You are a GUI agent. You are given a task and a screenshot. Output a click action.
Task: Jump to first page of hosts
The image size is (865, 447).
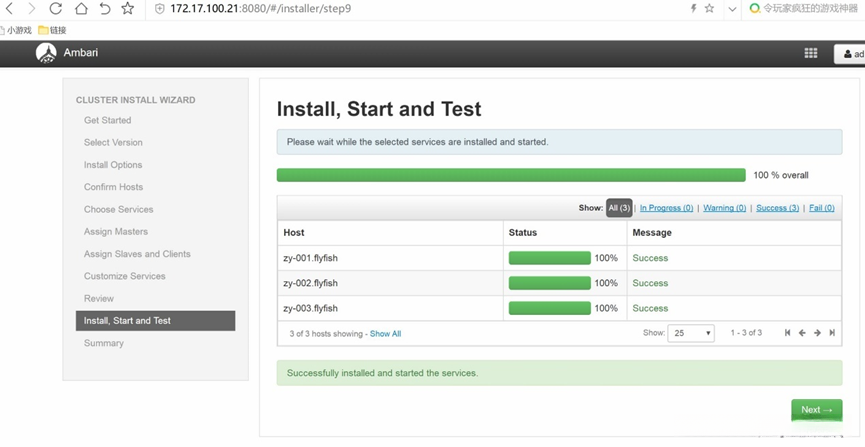[788, 333]
